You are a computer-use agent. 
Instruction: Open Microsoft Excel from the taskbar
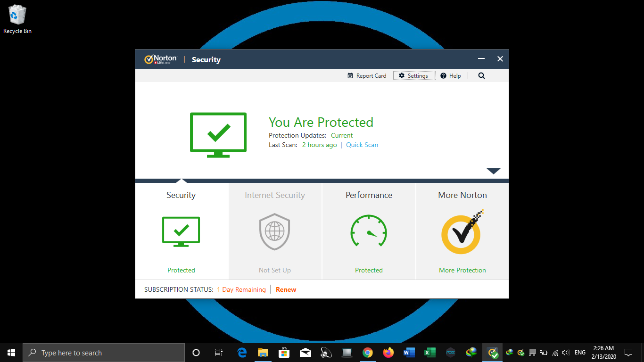pyautogui.click(x=430, y=353)
